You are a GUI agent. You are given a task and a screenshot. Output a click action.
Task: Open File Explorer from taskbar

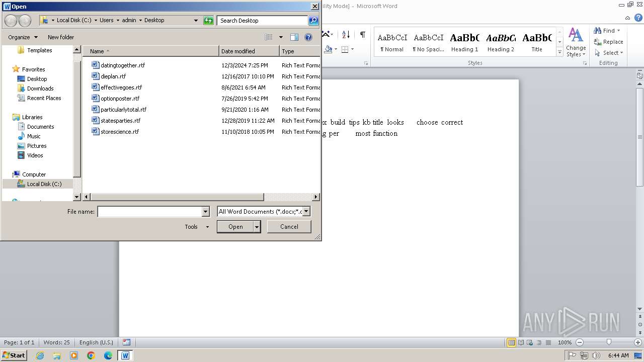pyautogui.click(x=57, y=355)
